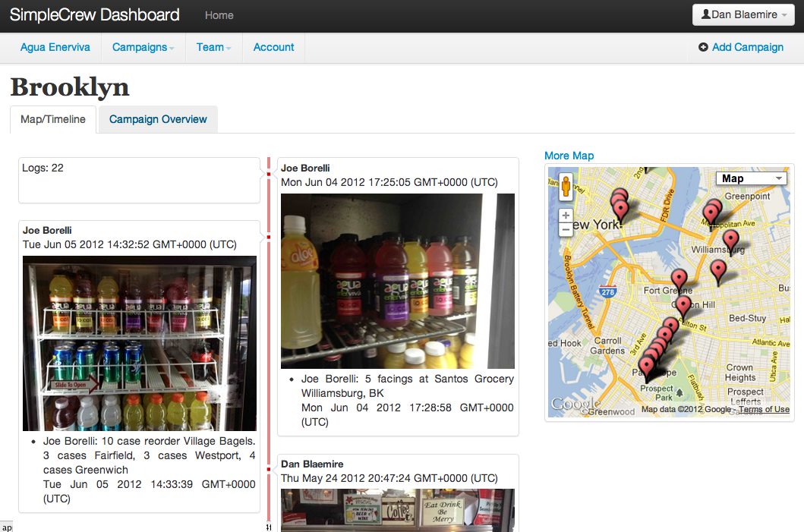Image resolution: width=804 pixels, height=532 pixels.
Task: Go to the Account page
Action: pos(274,47)
